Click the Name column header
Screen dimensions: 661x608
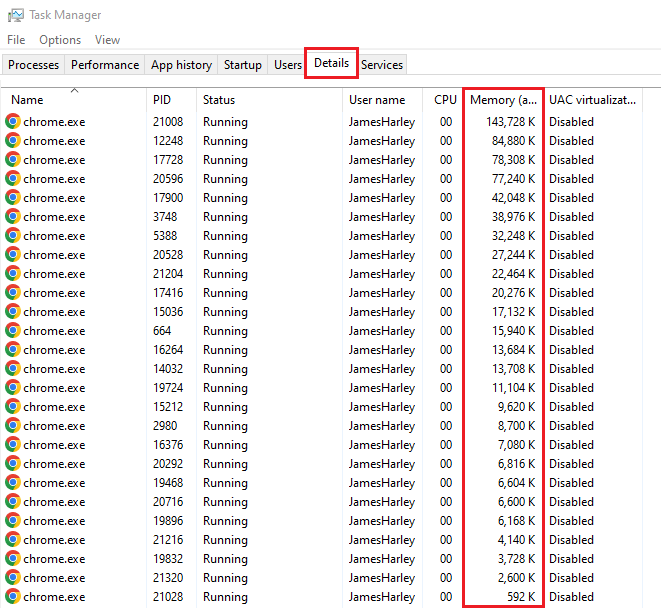pyautogui.click(x=28, y=100)
